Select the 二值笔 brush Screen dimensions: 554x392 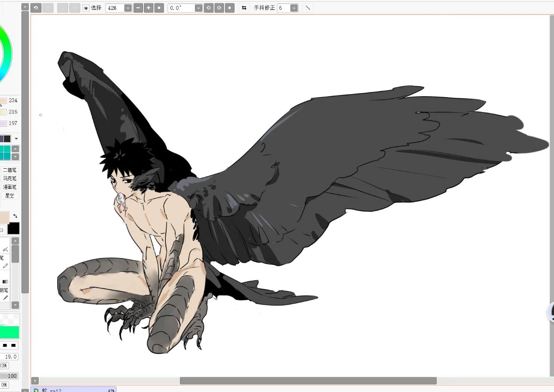(9, 170)
